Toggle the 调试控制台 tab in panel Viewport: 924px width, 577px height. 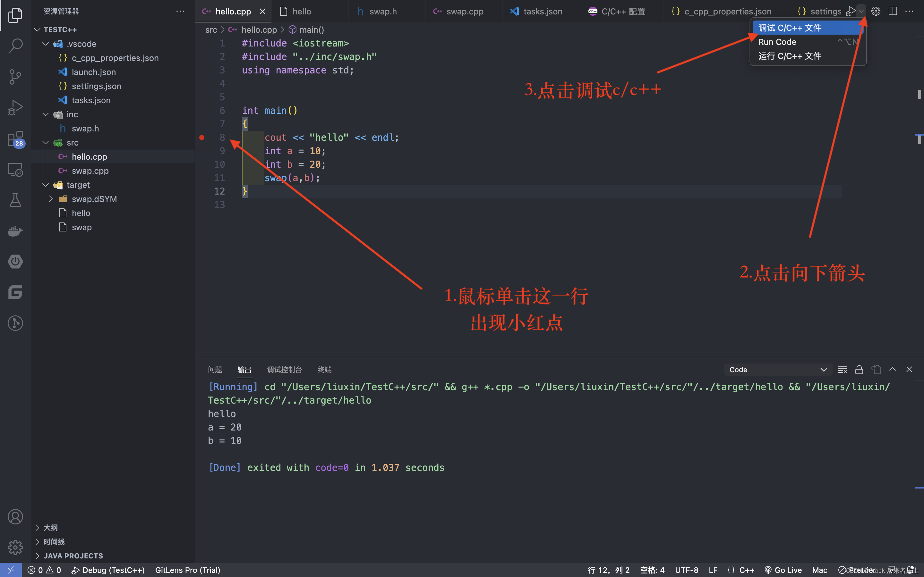coord(284,369)
